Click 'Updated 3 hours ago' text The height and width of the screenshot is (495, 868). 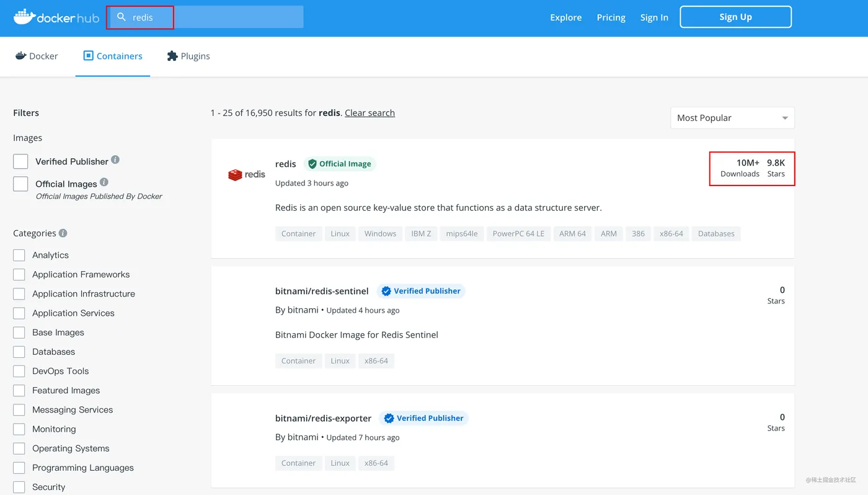(x=312, y=183)
